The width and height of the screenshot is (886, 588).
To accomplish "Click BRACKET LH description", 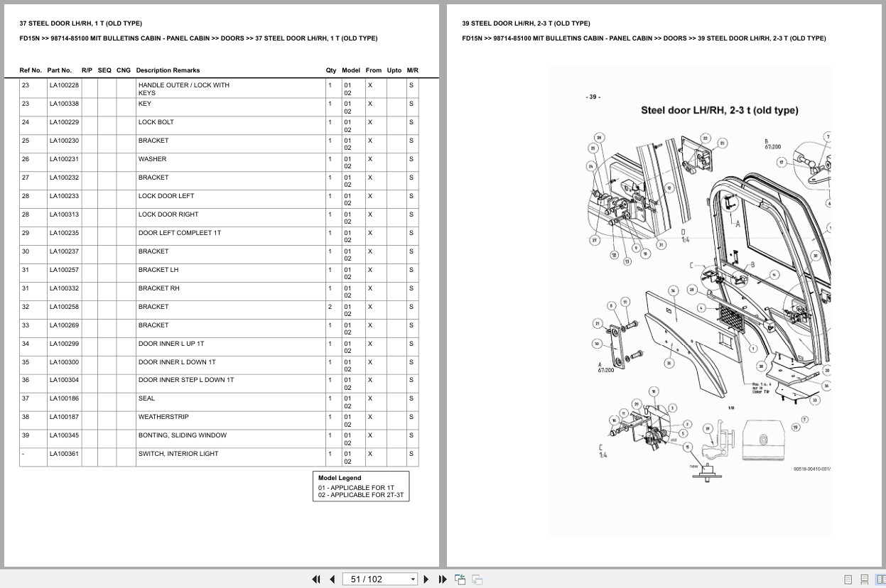I will [x=158, y=270].
